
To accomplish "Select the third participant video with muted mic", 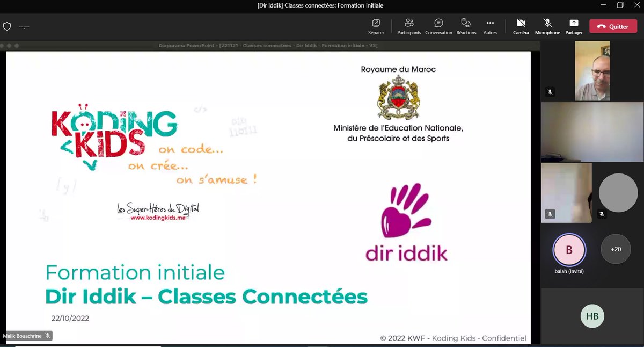I will (x=567, y=193).
